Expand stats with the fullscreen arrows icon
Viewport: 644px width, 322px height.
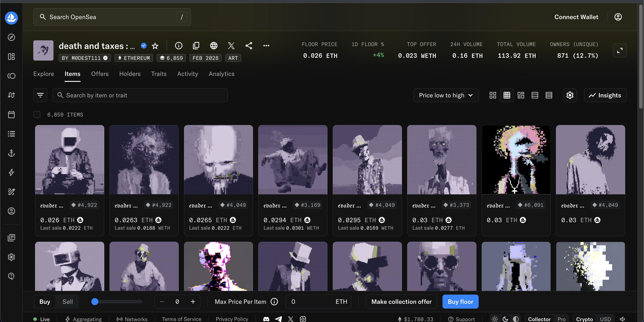pos(620,51)
